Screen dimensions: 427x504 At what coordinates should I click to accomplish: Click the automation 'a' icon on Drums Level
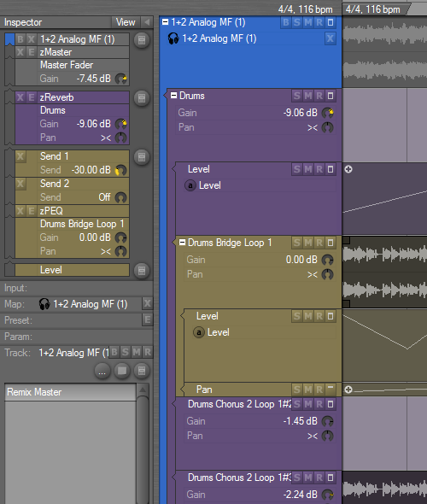(190, 185)
